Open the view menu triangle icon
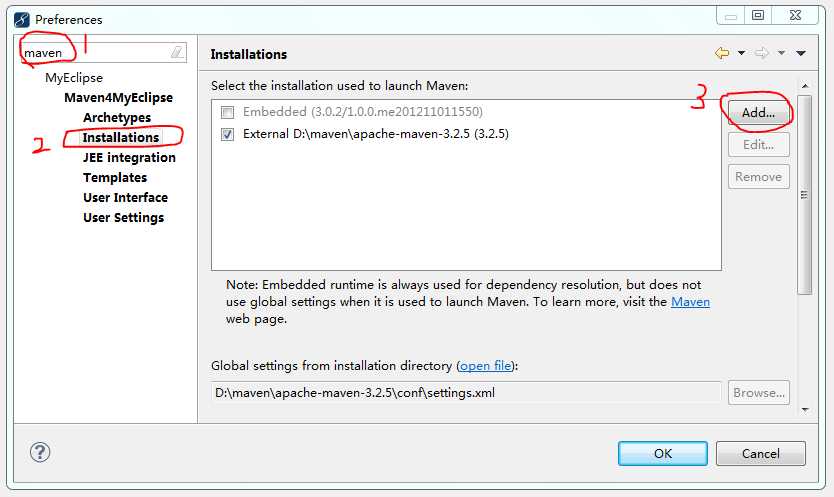Image resolution: width=834 pixels, height=497 pixels. (800, 53)
